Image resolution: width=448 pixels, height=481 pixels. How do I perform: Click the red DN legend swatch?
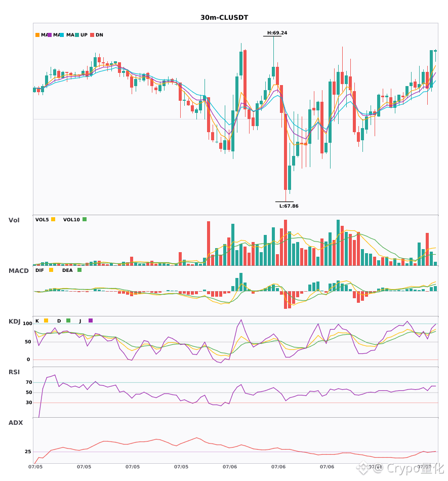tap(92, 35)
